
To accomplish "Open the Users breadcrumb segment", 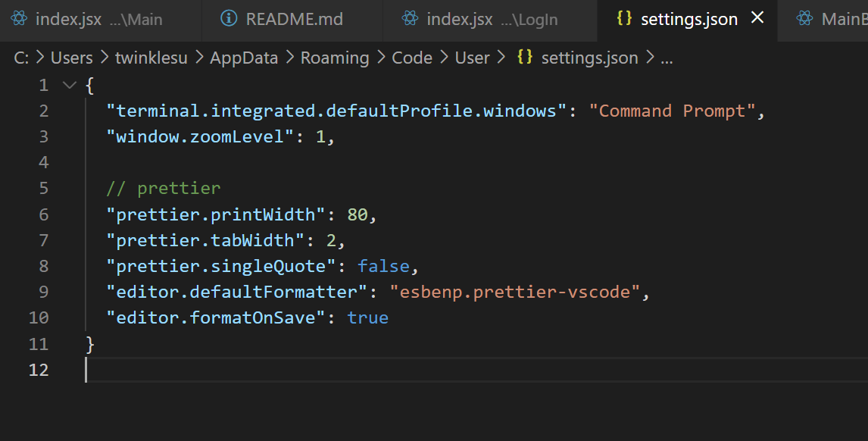I will pyautogui.click(x=71, y=58).
